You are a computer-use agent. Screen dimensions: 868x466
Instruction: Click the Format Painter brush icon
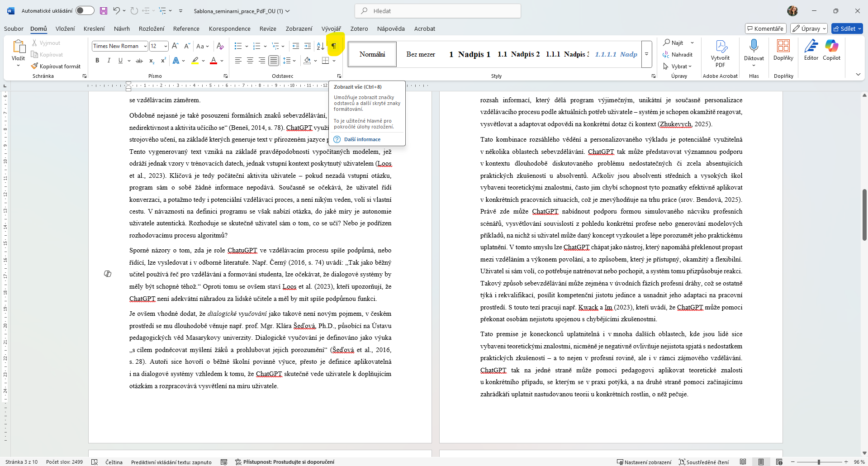coord(35,67)
